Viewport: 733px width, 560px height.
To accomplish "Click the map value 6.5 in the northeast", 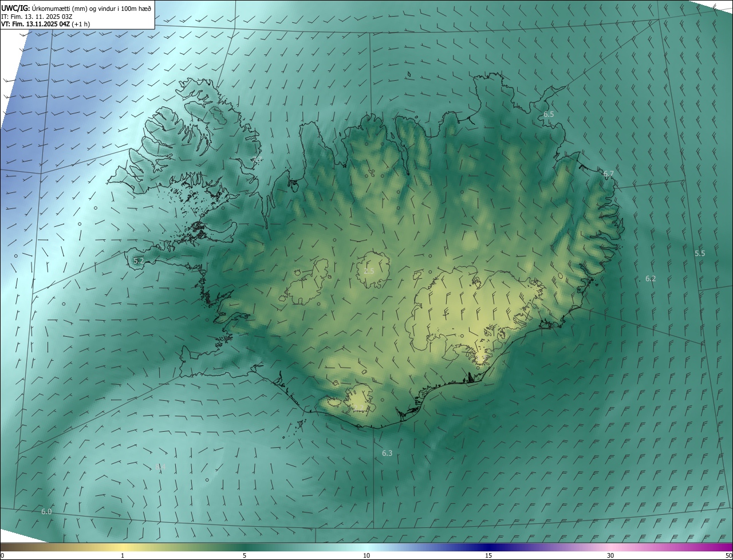I will [x=549, y=115].
